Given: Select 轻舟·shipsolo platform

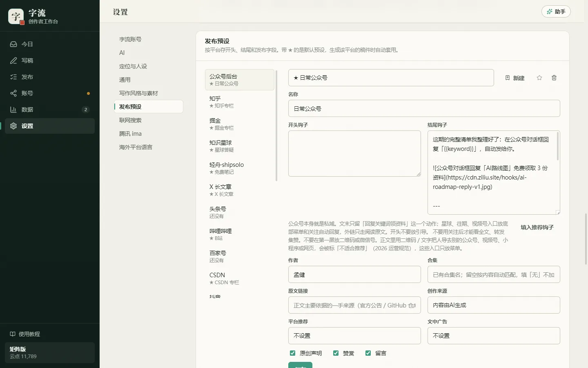Looking at the screenshot, I should [x=240, y=168].
